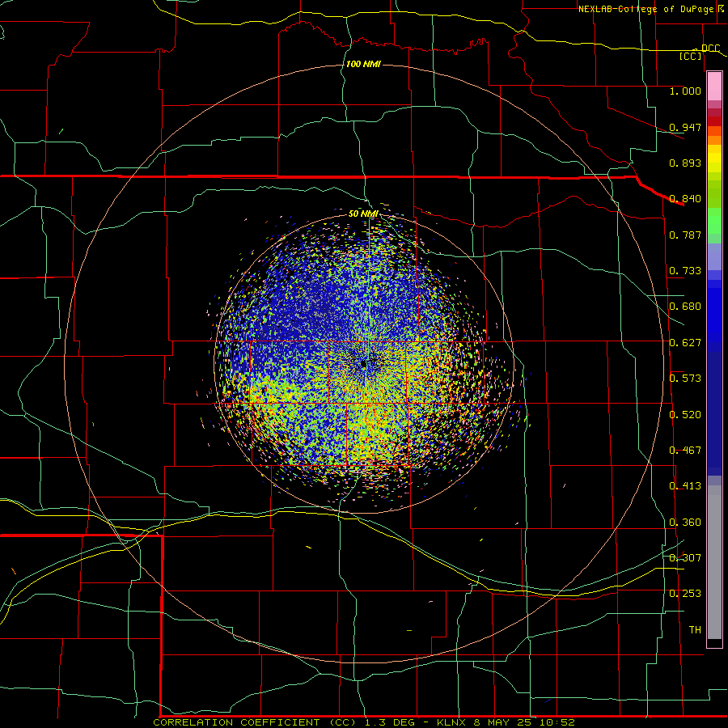Select the KLNX station ID in the caption
Image resolution: width=728 pixels, height=728 pixels.
point(451,722)
